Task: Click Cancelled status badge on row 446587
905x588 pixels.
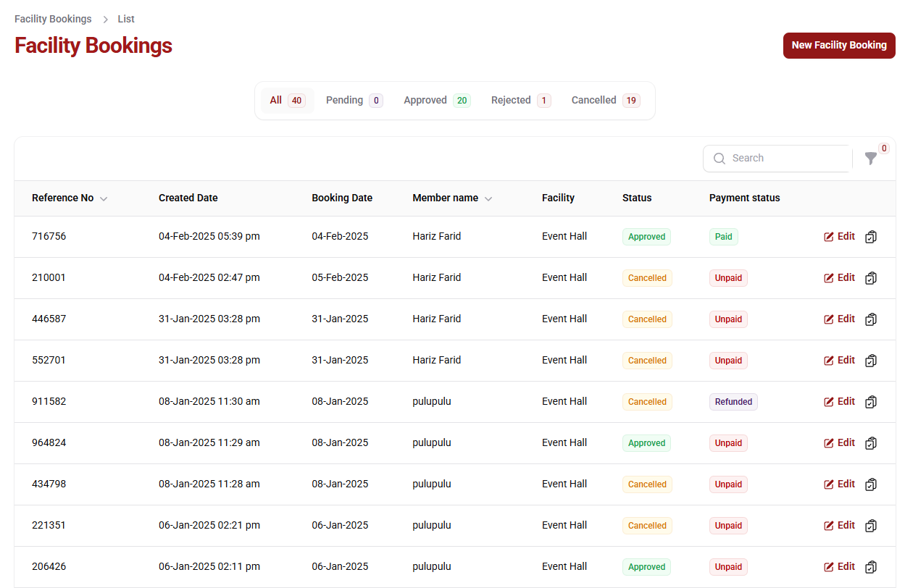Action: tap(647, 319)
